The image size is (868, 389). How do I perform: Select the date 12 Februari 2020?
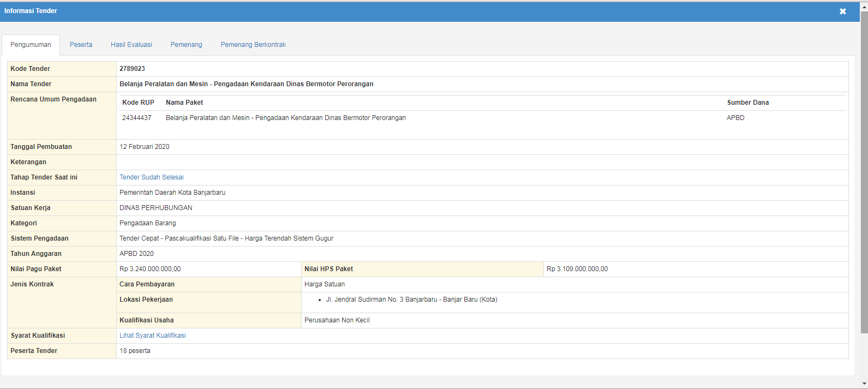145,147
